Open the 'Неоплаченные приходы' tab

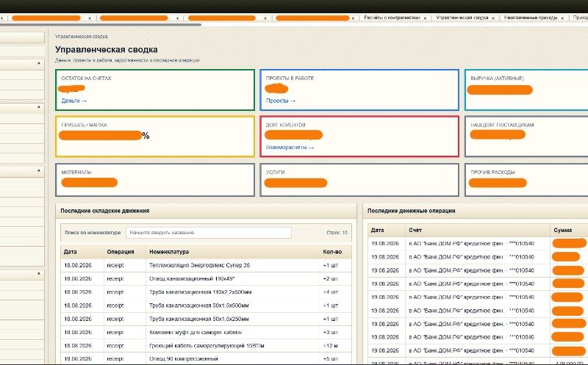click(x=530, y=18)
